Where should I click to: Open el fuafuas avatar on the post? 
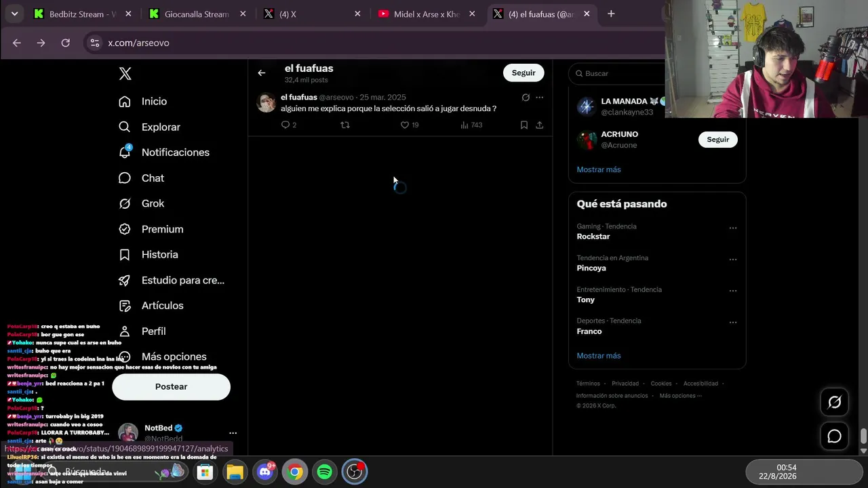point(267,103)
